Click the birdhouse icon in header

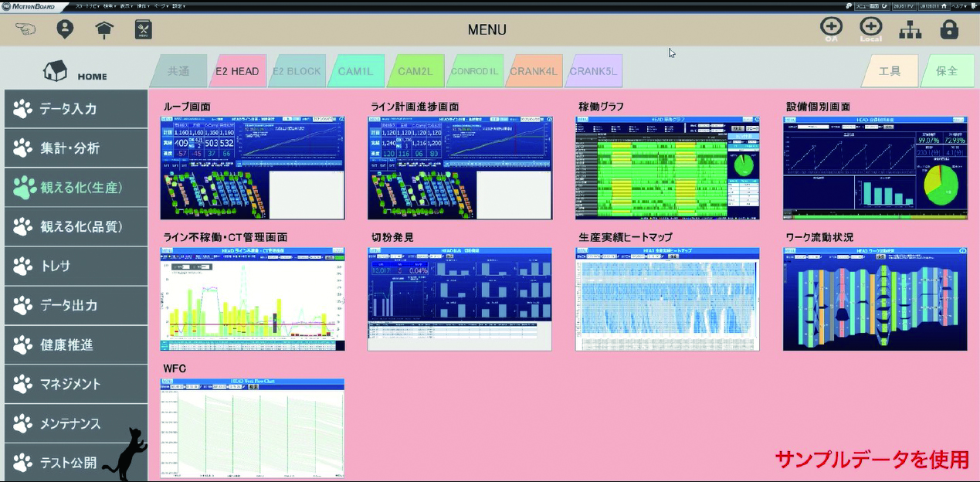(x=104, y=30)
